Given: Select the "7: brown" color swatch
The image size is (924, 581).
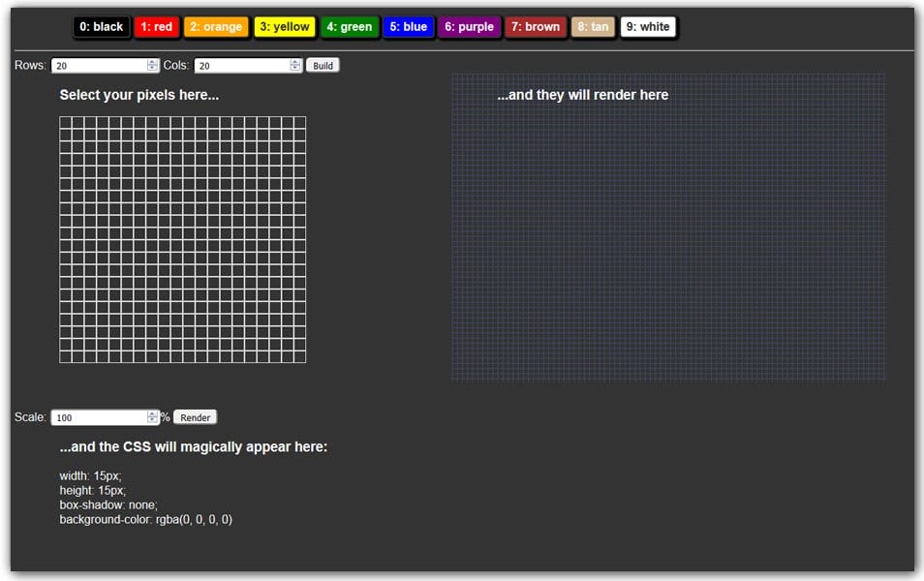Looking at the screenshot, I should tap(536, 26).
